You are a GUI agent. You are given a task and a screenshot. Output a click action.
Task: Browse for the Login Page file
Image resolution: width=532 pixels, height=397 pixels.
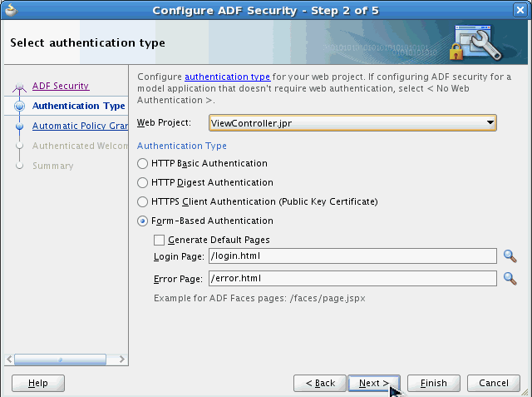pos(510,256)
